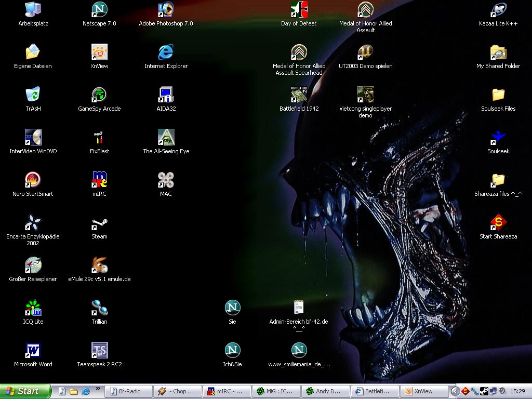The height and width of the screenshot is (399, 532).
Task: Click Steam icon in system tray
Action: click(x=484, y=391)
